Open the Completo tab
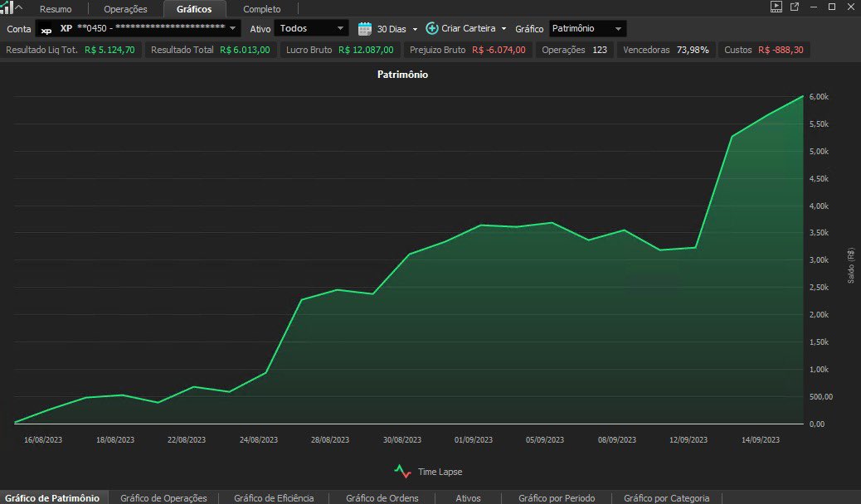Image resolution: width=861 pixels, height=504 pixels. (261, 9)
